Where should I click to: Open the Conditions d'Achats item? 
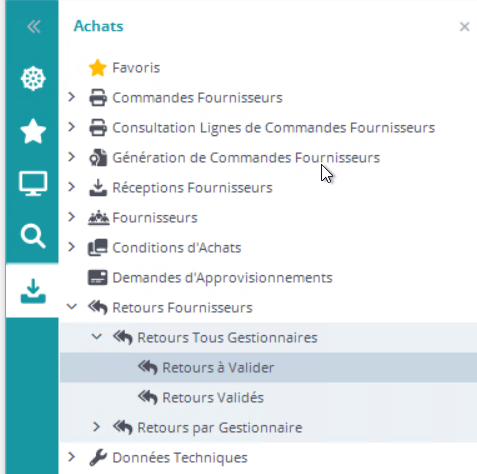177,248
